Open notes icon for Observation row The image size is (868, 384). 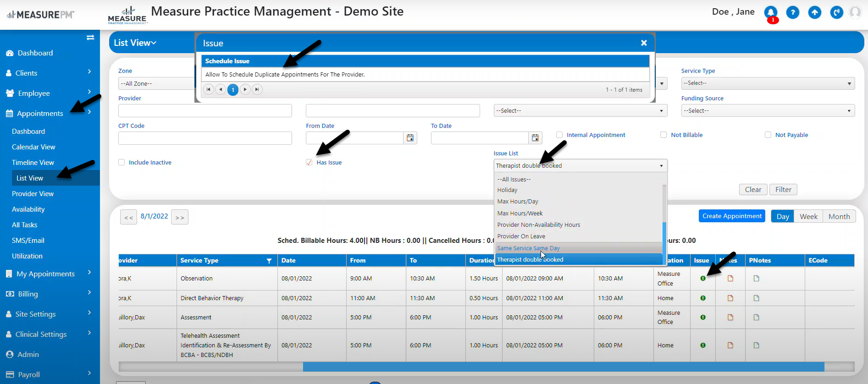point(730,279)
